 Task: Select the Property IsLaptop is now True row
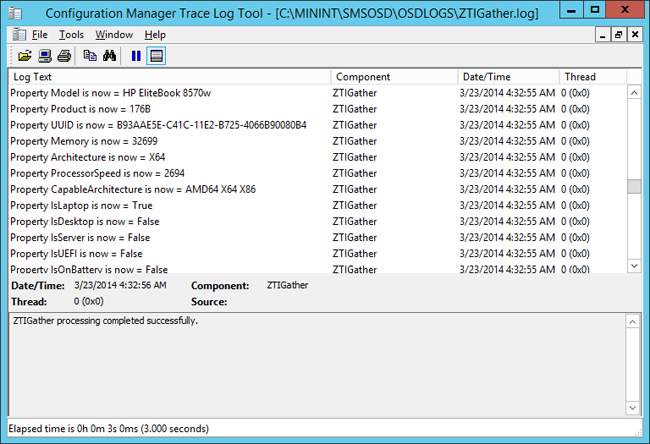click(170, 205)
